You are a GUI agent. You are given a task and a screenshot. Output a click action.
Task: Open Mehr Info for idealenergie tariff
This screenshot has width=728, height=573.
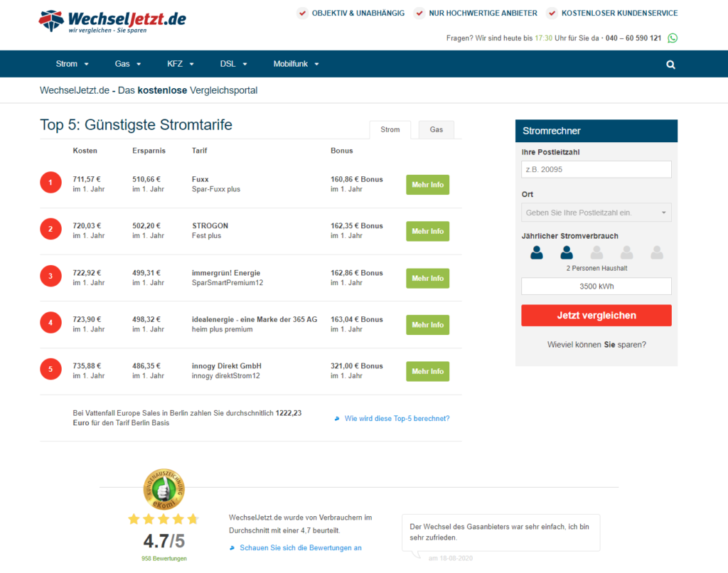coord(427,325)
